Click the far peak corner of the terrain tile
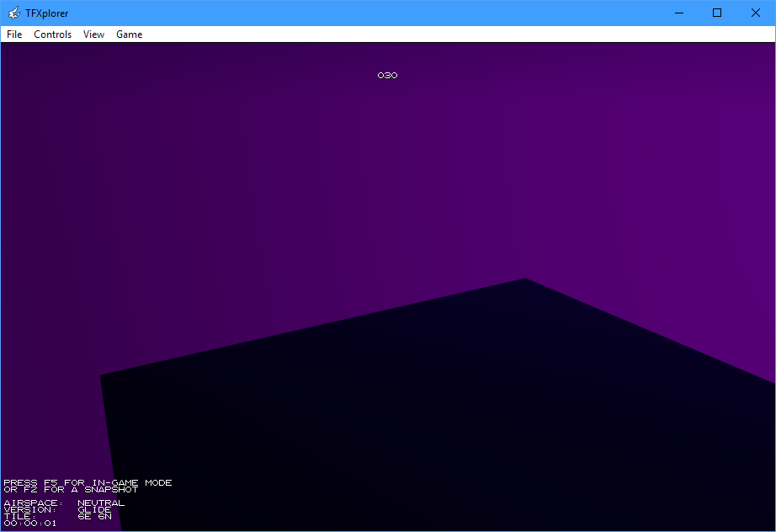Image resolution: width=776 pixels, height=532 pixels. tap(525, 280)
